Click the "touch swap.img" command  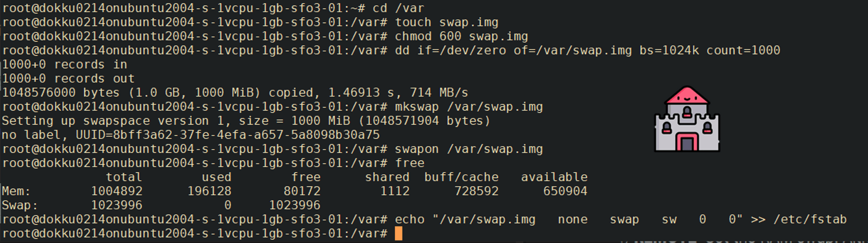(446, 22)
